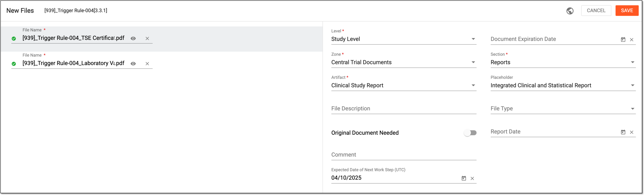Open the Artifact dropdown
Screen dimensions: 644x195
(404, 85)
